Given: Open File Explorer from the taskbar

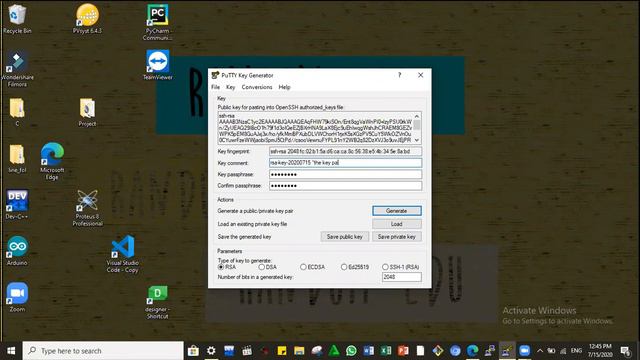Looking at the screenshot, I should [299, 351].
